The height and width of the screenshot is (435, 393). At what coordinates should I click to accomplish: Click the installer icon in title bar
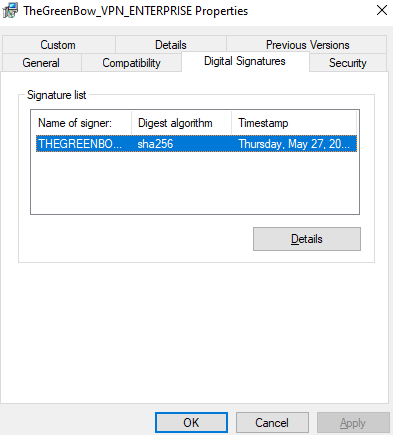[x=10, y=10]
